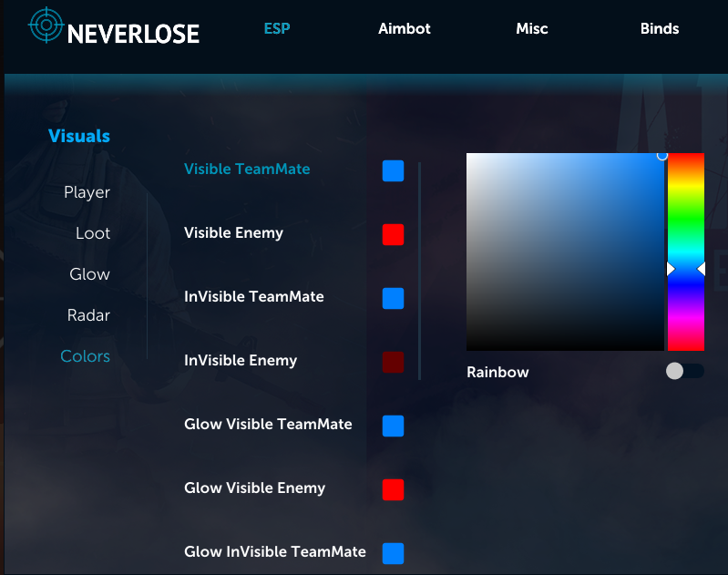Image resolution: width=728 pixels, height=575 pixels.
Task: Select Loot in the Visuals sidebar
Action: (93, 232)
